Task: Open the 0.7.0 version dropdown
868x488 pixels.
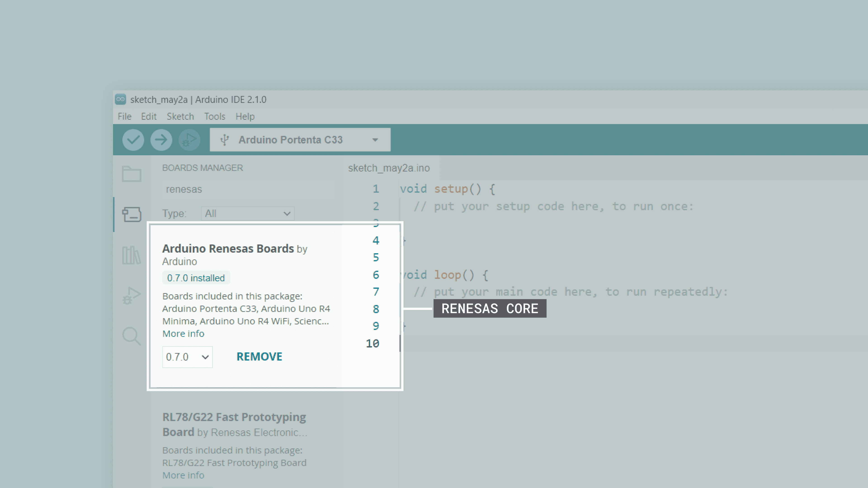Action: pyautogui.click(x=187, y=357)
